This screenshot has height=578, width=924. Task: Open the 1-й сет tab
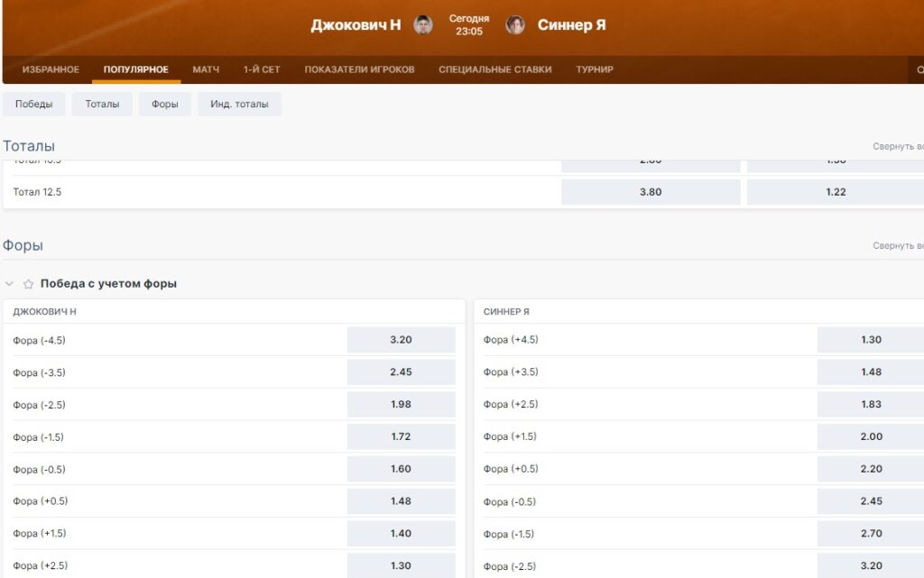tap(262, 69)
